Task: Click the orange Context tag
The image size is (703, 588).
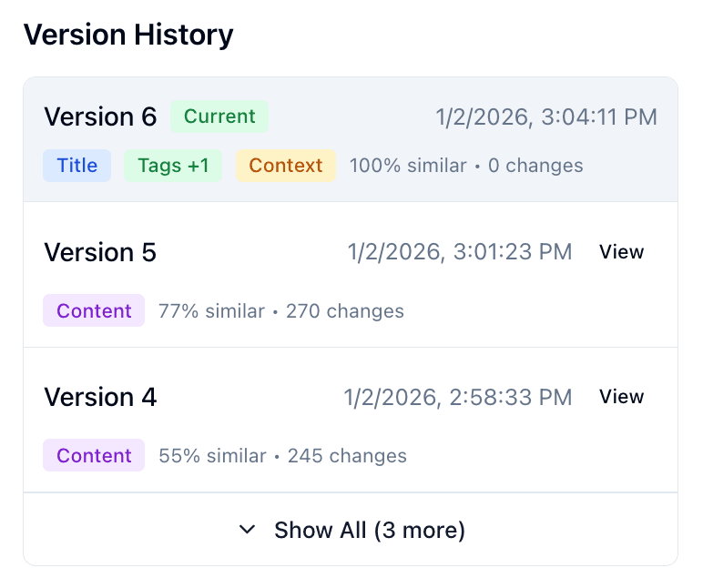Action: click(286, 166)
